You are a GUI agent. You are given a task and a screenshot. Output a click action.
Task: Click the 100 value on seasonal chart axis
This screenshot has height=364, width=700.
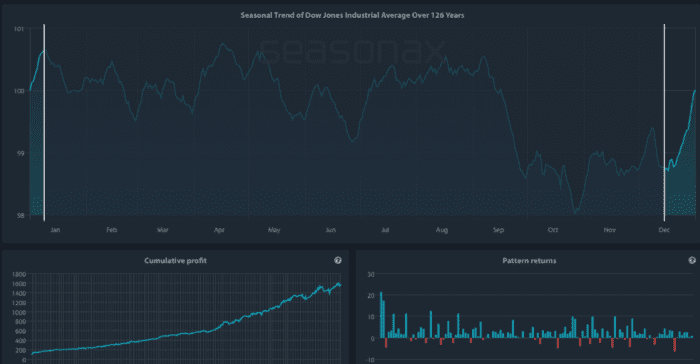pos(19,91)
